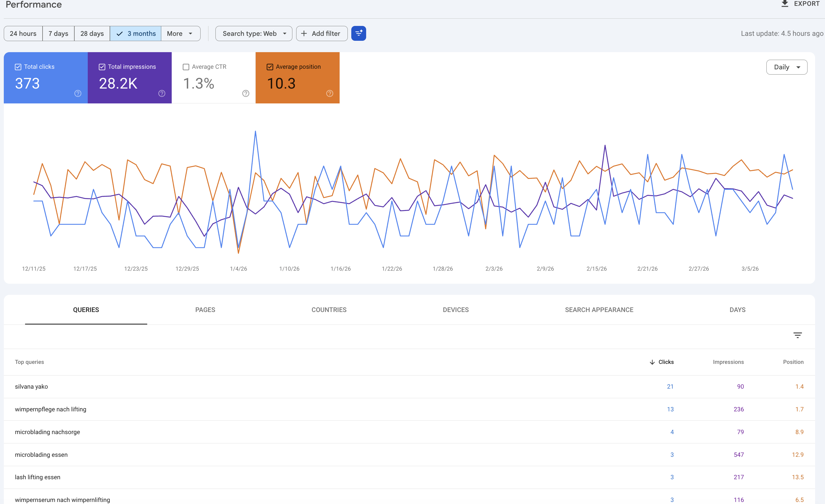The height and width of the screenshot is (504, 825).
Task: Switch to the DEVICES tab
Action: (455, 310)
